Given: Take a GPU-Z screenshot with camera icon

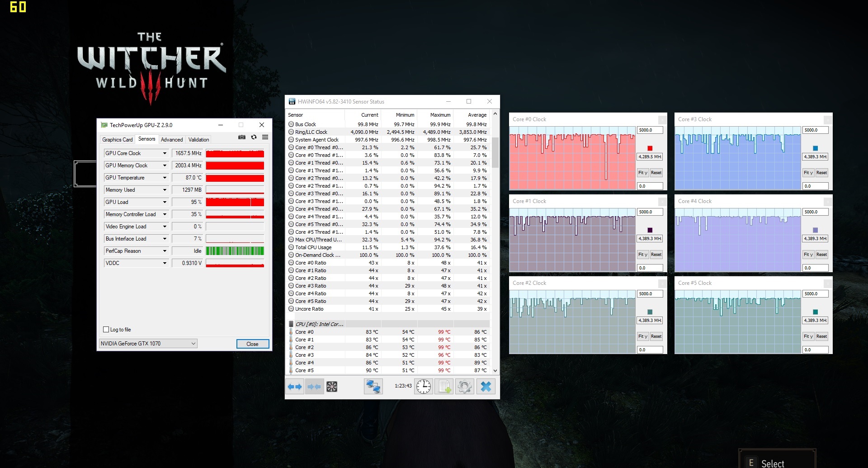Looking at the screenshot, I should click(242, 137).
